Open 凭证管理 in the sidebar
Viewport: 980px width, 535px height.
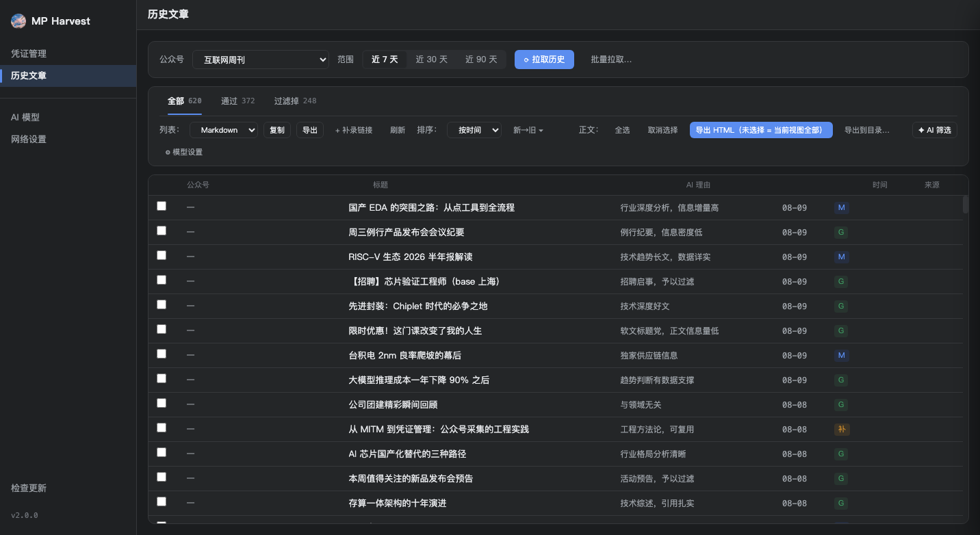(x=68, y=54)
